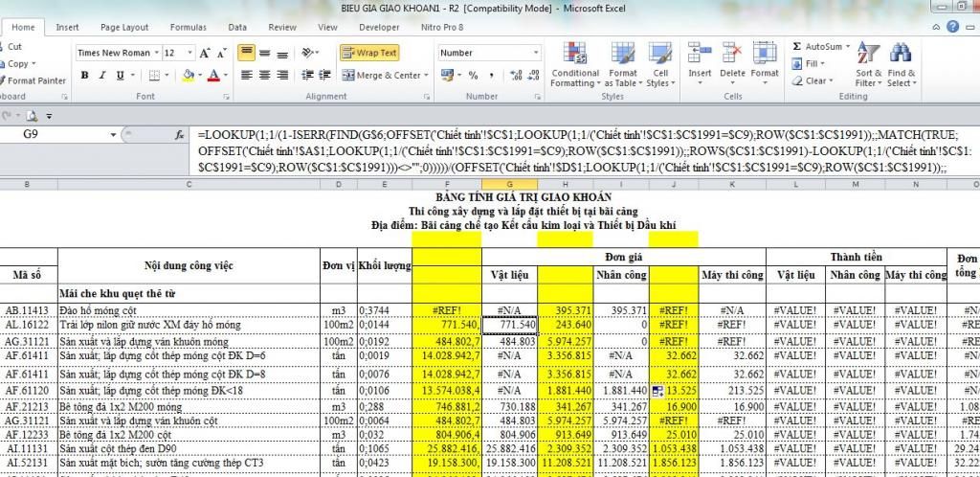The image size is (980, 477).
Task: Click Increase Decimal icon
Action: click(x=516, y=75)
